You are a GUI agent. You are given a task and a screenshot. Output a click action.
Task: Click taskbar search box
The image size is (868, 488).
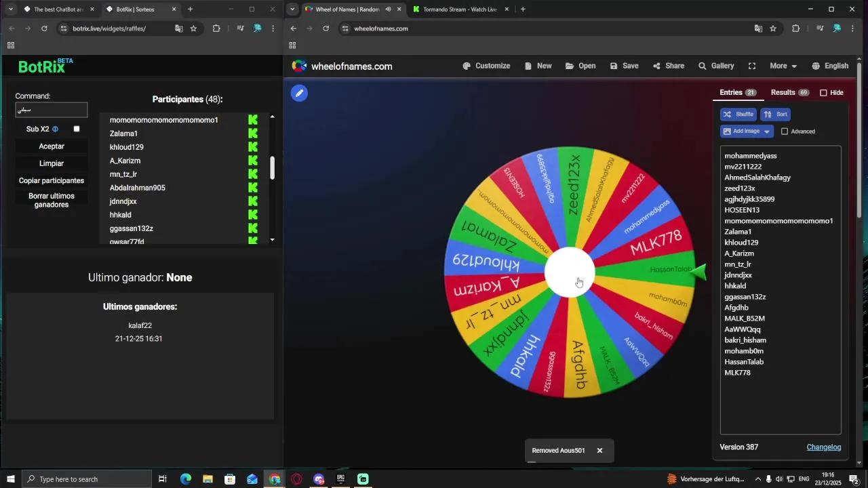86,479
